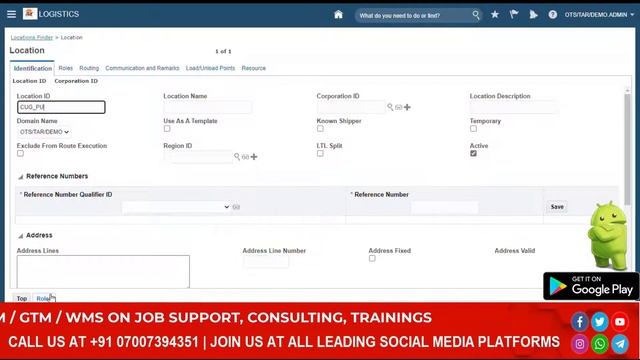Open the Facebook social icon
This screenshot has height=360, width=640.
580,322
